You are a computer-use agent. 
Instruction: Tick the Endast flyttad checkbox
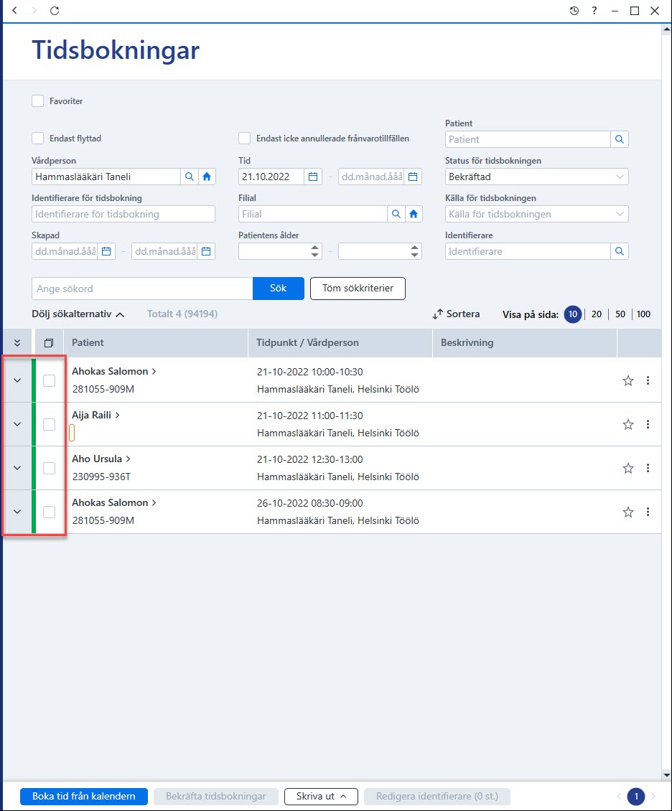(38, 138)
